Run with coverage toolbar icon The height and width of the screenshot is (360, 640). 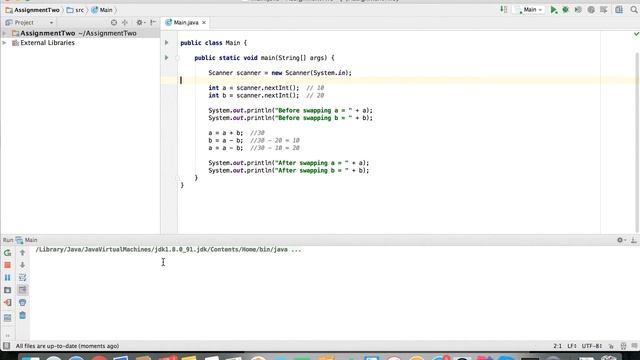578,10
